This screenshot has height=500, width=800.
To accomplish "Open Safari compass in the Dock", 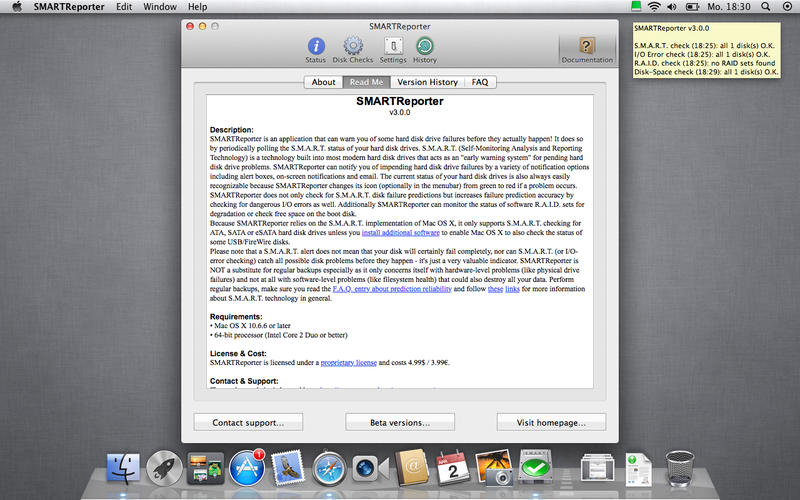I will pyautogui.click(x=329, y=468).
